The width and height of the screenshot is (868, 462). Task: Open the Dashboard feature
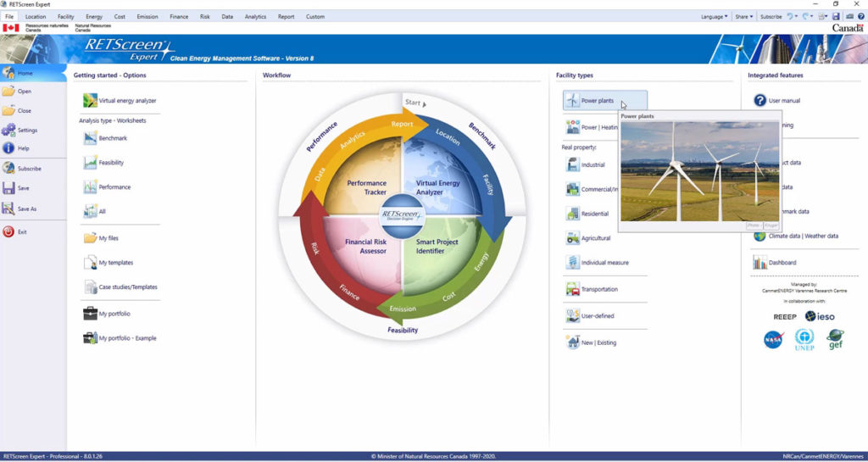[x=775, y=263]
